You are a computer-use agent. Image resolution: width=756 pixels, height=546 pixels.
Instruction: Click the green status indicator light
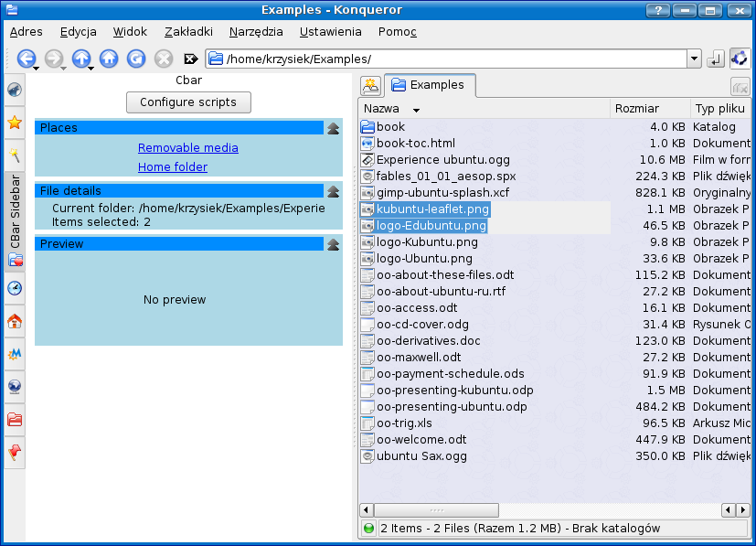tap(369, 528)
